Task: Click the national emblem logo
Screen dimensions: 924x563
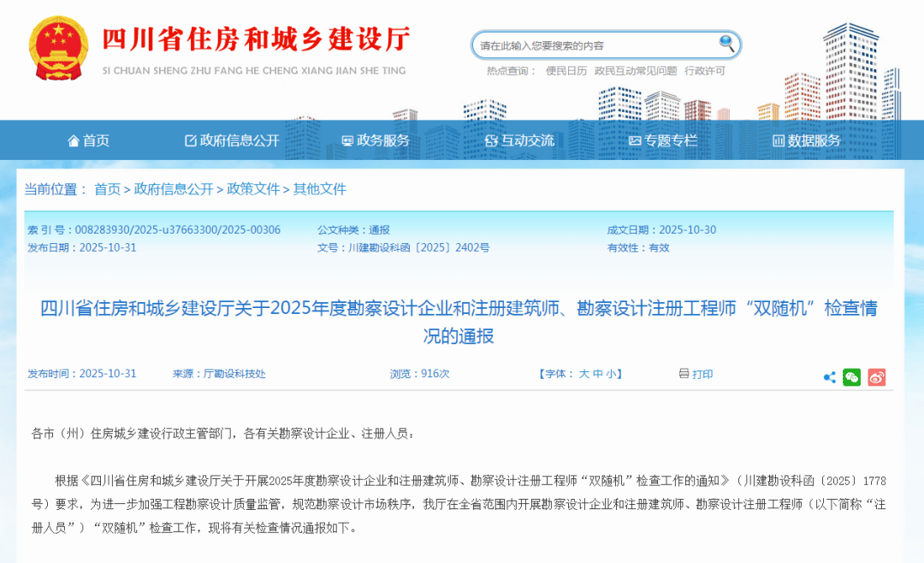Action: point(58,45)
